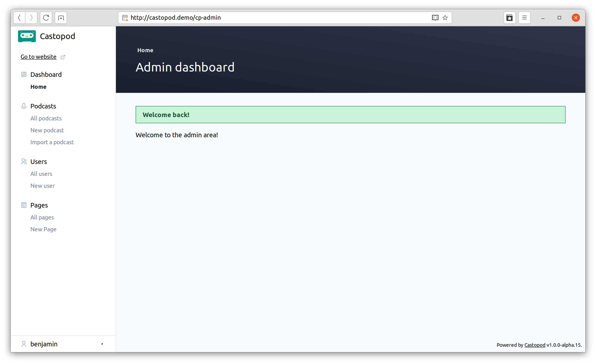This screenshot has height=364, width=596.
Task: Click the Dashboard section heading
Action: [x=46, y=74]
